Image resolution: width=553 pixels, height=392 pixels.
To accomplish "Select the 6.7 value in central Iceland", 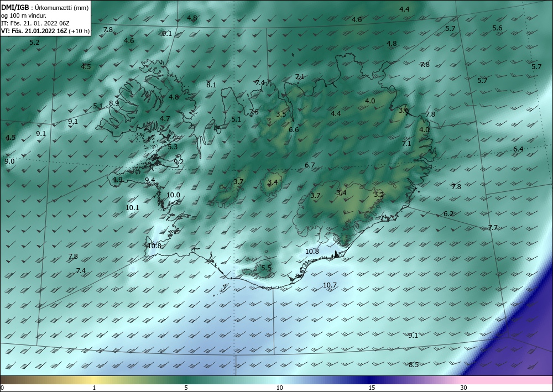I will [x=310, y=165].
